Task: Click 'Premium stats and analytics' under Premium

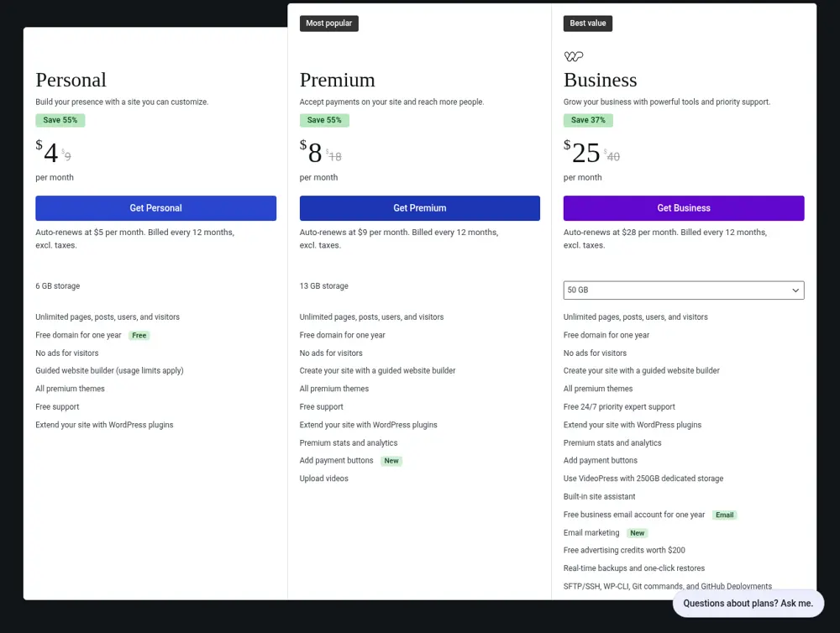Action: pos(349,443)
